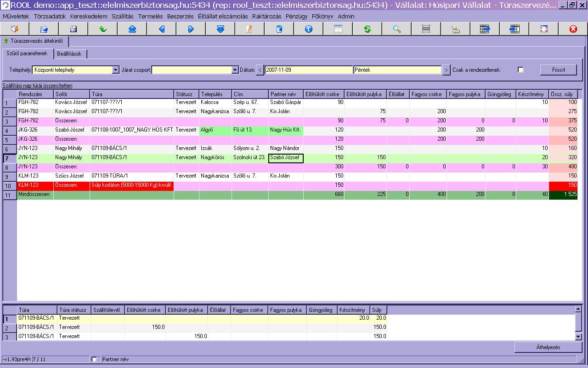Viewport: 588px width, 368px height.
Task: Click the blue info circle icon
Action: tap(308, 29)
